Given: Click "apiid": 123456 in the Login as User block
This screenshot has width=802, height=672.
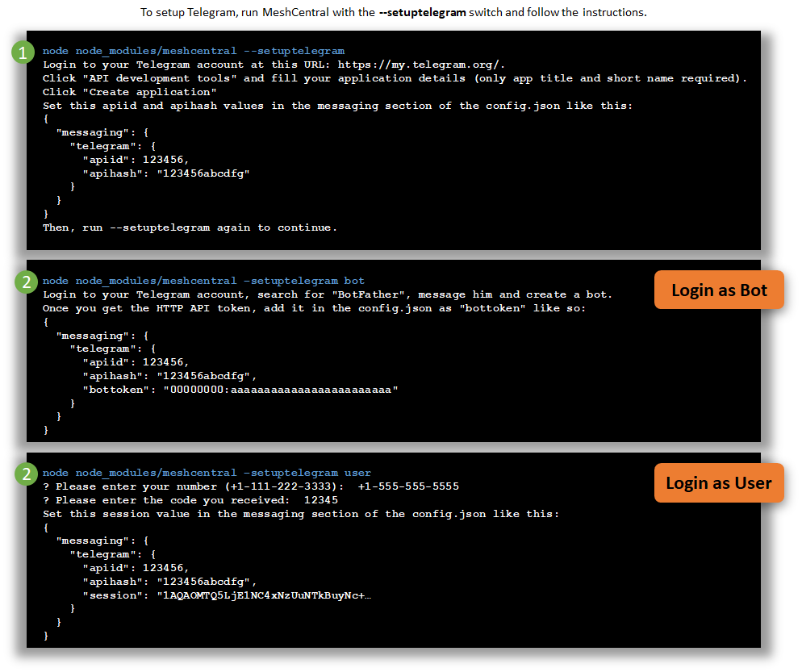Looking at the screenshot, I should 136,568.
